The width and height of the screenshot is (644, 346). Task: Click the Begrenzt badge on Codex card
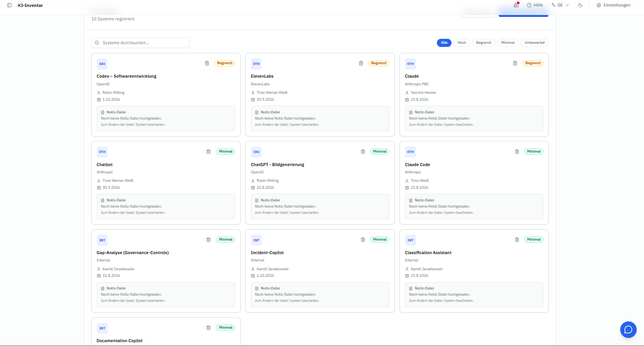coord(225,63)
